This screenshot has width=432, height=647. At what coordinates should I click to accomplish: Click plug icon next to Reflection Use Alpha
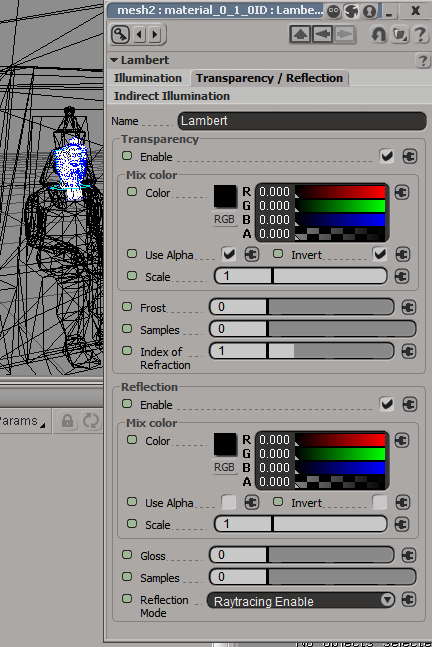[x=252, y=502]
